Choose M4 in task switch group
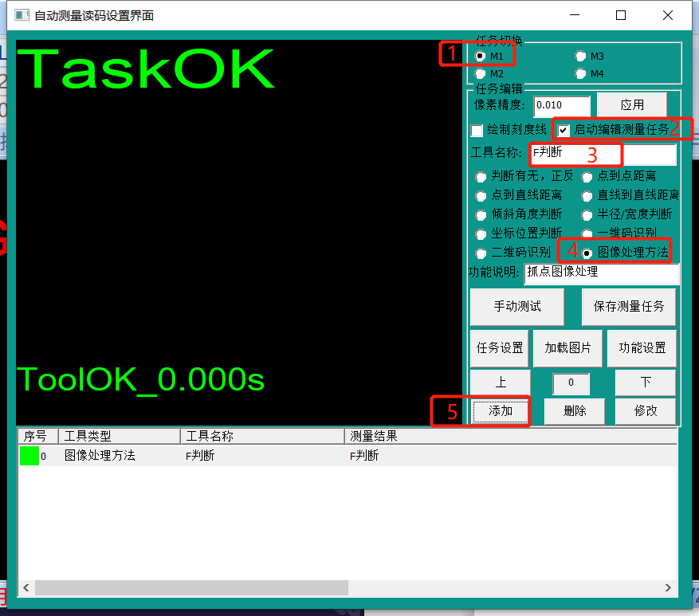The image size is (699, 616). pos(580,74)
